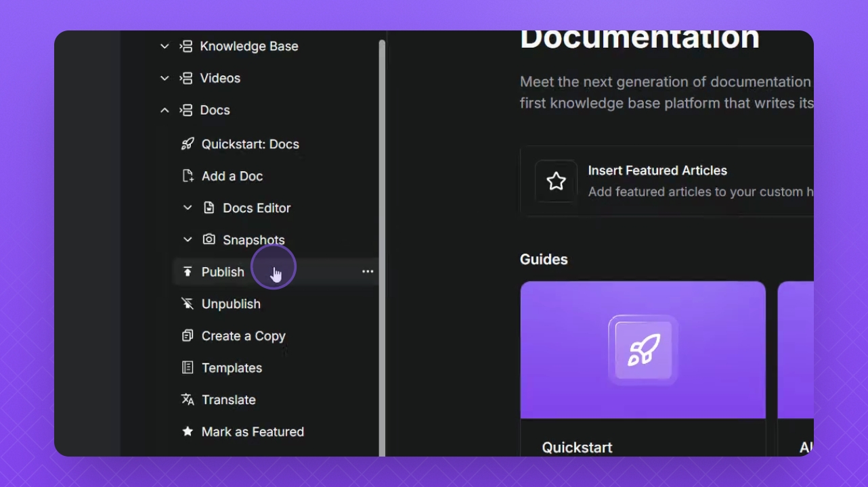The width and height of the screenshot is (868, 487).
Task: Click the Add a Doc file icon
Action: coord(188,176)
